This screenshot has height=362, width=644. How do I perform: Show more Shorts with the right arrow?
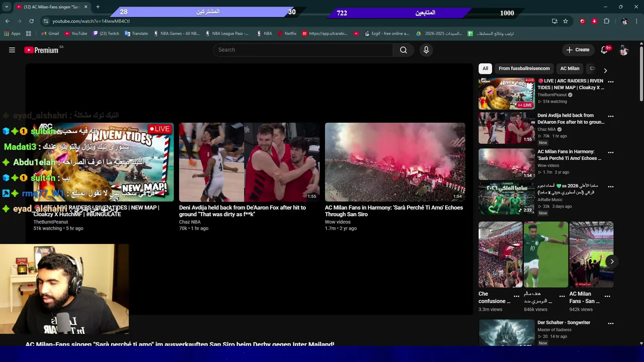pos(612,261)
